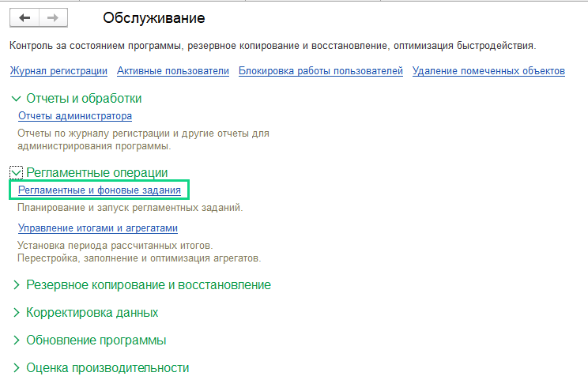Click the Отчеты и обработки heading
Screen dimensions: 588x380
pos(84,99)
